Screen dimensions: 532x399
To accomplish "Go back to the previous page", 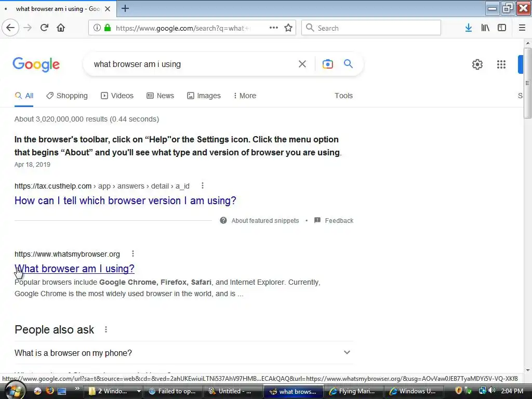I will pos(10,28).
